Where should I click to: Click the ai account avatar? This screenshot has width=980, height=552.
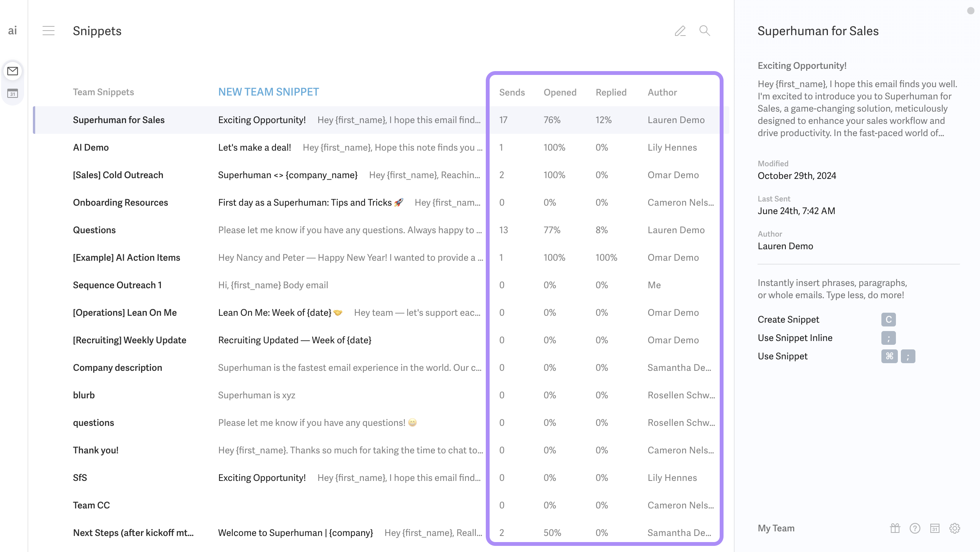pyautogui.click(x=13, y=31)
